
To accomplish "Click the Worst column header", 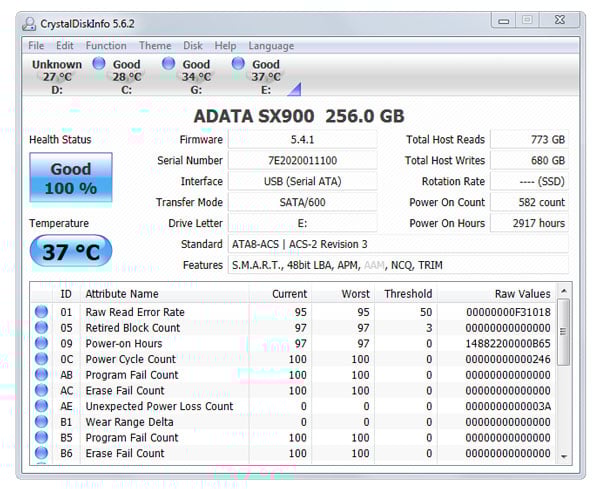I will click(343, 293).
